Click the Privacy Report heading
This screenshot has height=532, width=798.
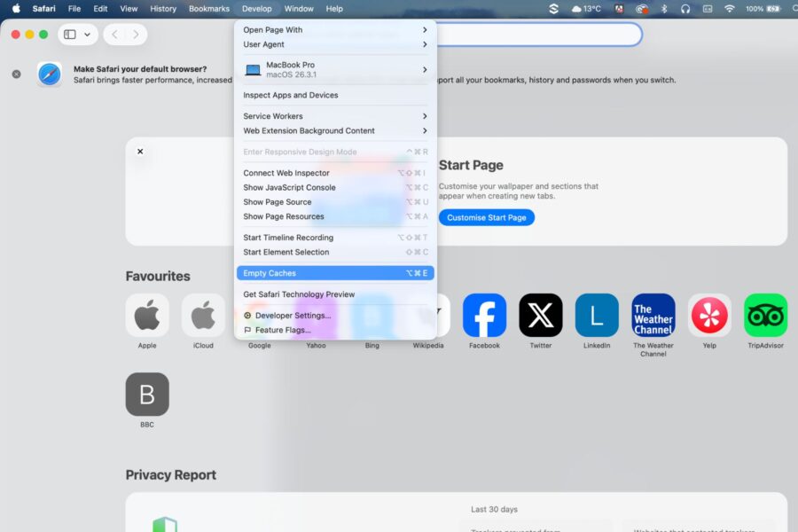pos(171,474)
